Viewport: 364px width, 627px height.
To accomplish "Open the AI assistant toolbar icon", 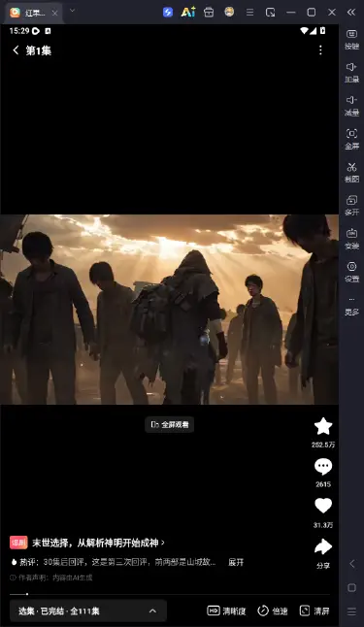I will click(188, 13).
